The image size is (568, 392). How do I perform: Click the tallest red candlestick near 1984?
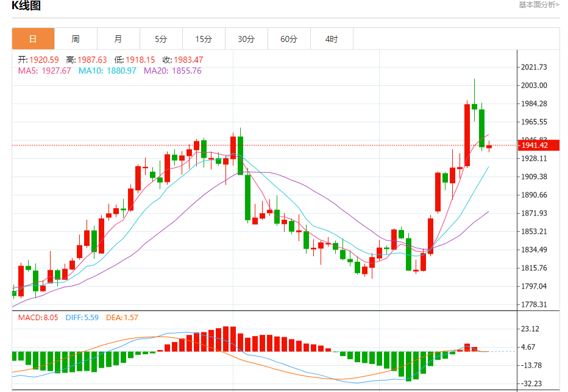(x=467, y=135)
